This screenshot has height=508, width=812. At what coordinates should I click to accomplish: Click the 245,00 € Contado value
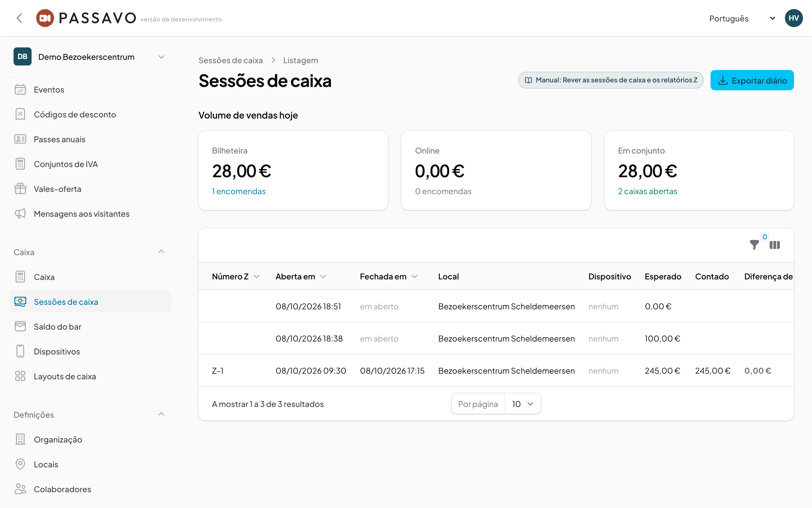(x=713, y=371)
